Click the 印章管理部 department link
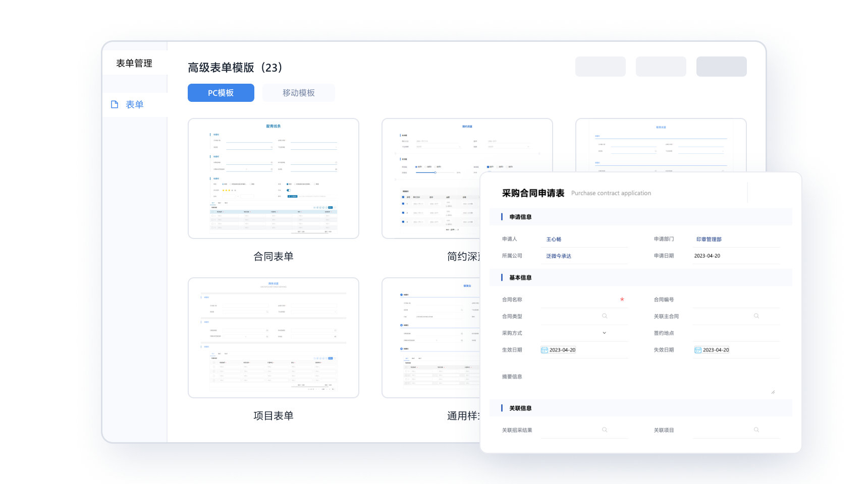Screen dimensions: 868x484 pos(709,239)
